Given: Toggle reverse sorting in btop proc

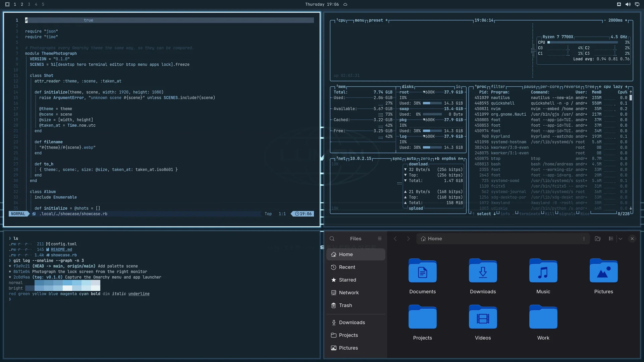Looking at the screenshot, I should tap(572, 87).
